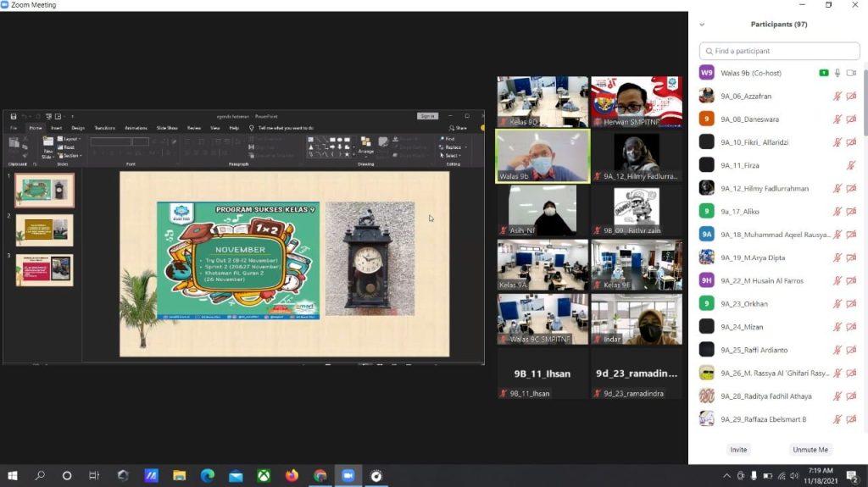The image size is (868, 487).
Task: Select the second slide thumbnail
Action: [44, 230]
